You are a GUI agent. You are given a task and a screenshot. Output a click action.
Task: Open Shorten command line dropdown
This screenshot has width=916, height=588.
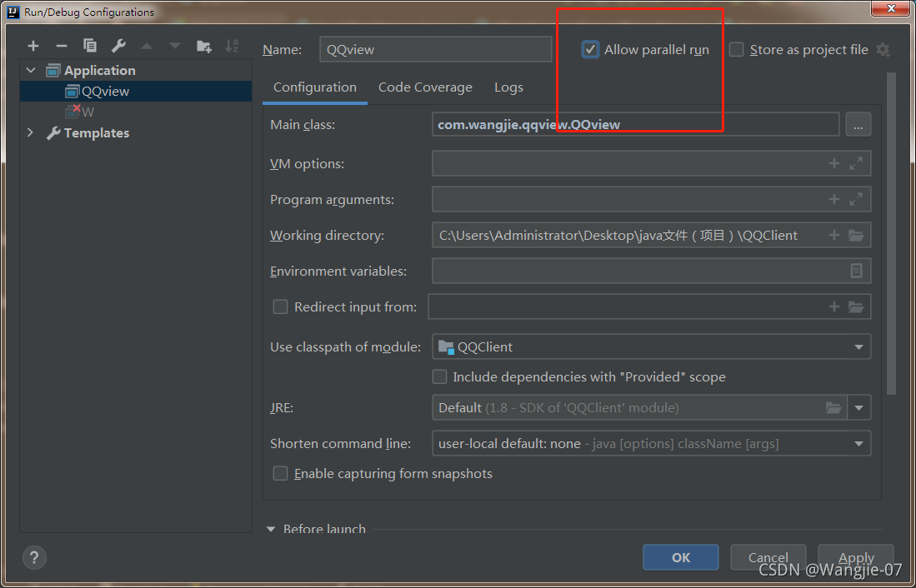tap(858, 444)
